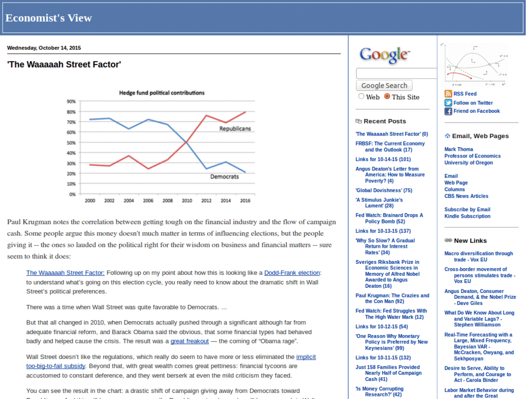532x399 pixels.
Task: Open Desire to Serve - Carola Binder link
Action: (478, 374)
